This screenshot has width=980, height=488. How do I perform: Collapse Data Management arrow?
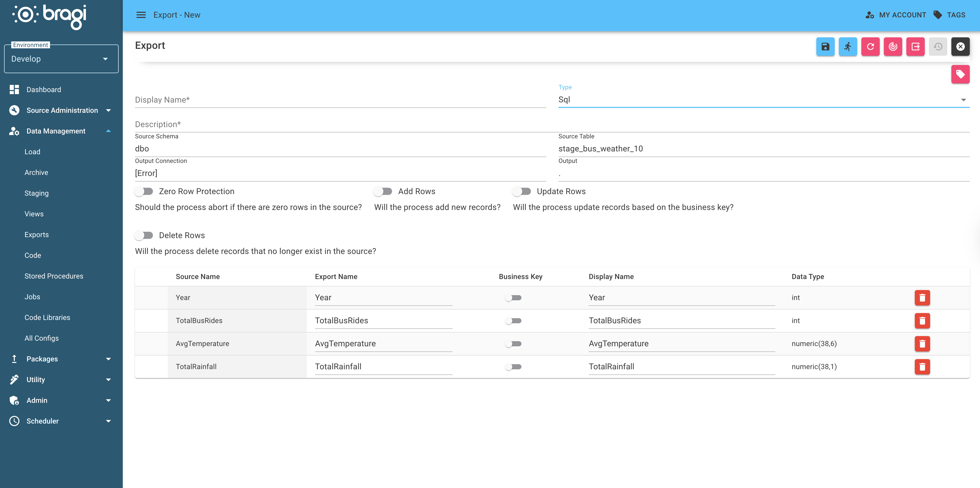point(108,131)
